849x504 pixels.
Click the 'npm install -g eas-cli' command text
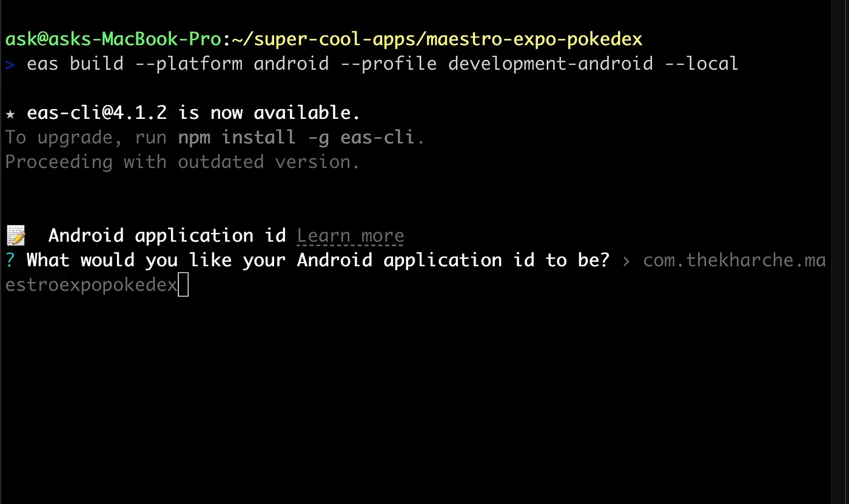296,138
